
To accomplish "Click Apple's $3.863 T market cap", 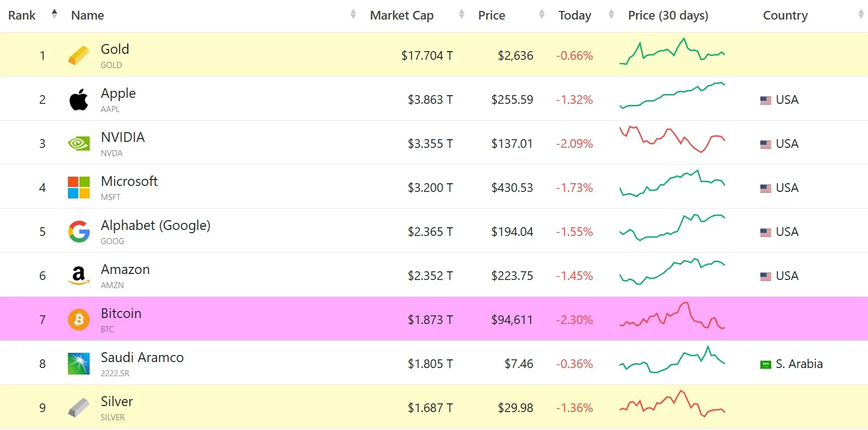I will [x=430, y=99].
